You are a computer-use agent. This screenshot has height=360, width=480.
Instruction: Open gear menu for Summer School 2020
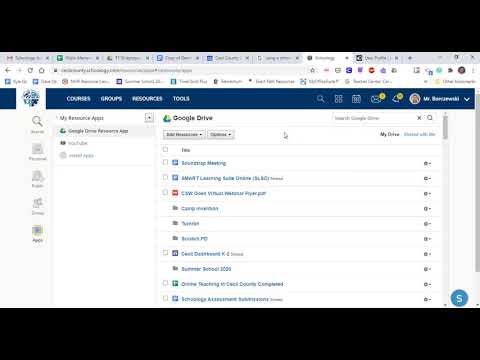point(427,269)
